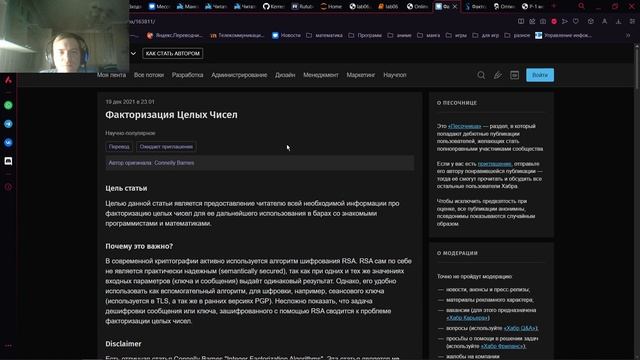Open the Менеджмент flow
Screen dimensions: 640x360
[x=321, y=75]
